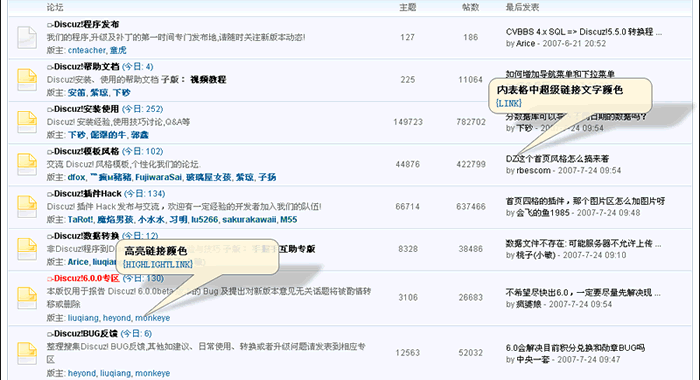
Task: View moderator 童虎's profile
Action: 118,50
